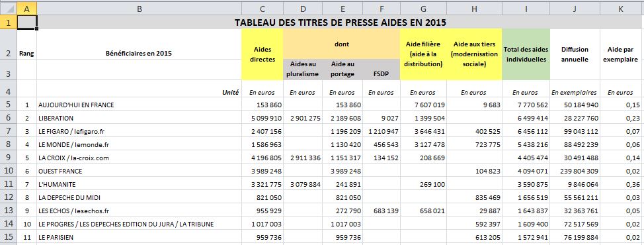Click value 835 469 for La Dépêche

(474, 197)
